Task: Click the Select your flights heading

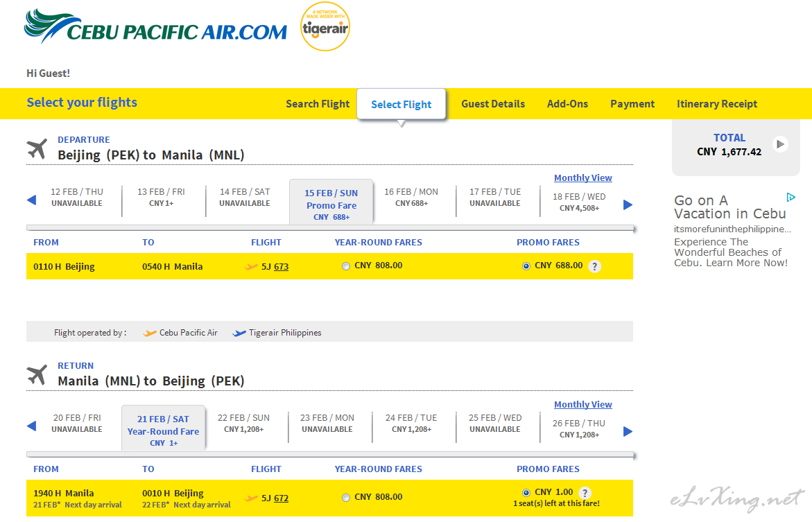Action: tap(82, 103)
